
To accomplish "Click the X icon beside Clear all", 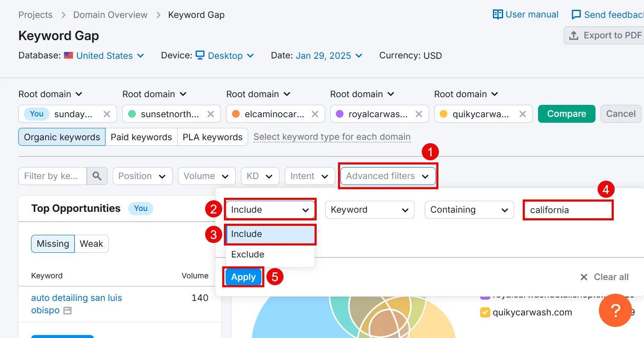I will pos(584,277).
